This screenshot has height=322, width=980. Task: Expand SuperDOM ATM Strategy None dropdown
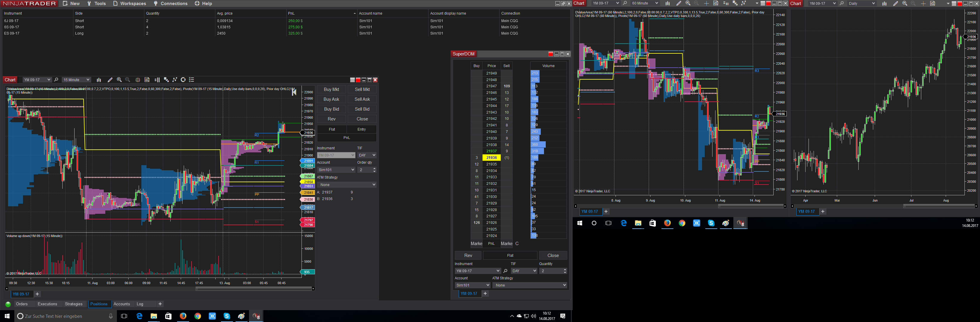tap(530, 285)
